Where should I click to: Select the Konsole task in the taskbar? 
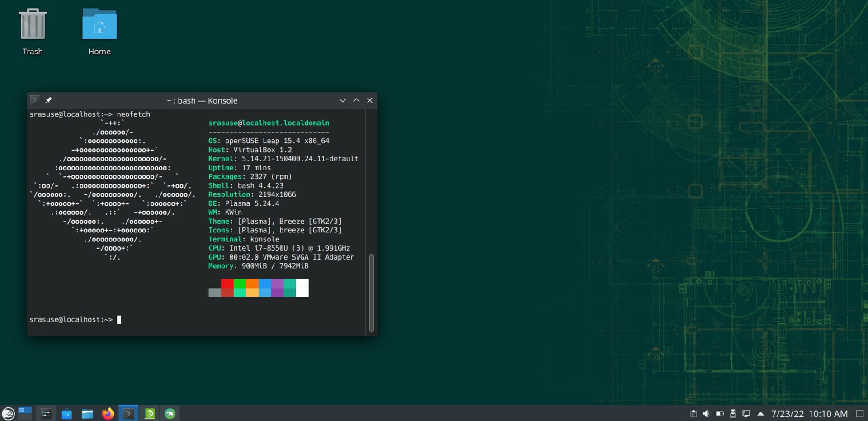point(128,413)
